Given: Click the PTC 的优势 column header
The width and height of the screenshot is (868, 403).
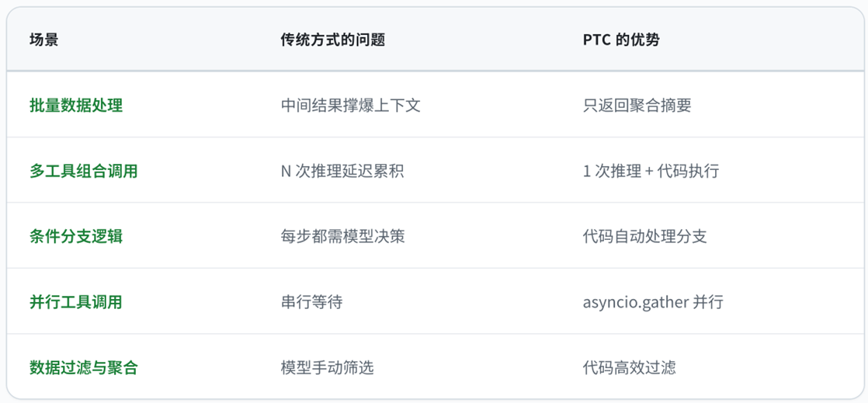Looking at the screenshot, I should coord(621,40).
